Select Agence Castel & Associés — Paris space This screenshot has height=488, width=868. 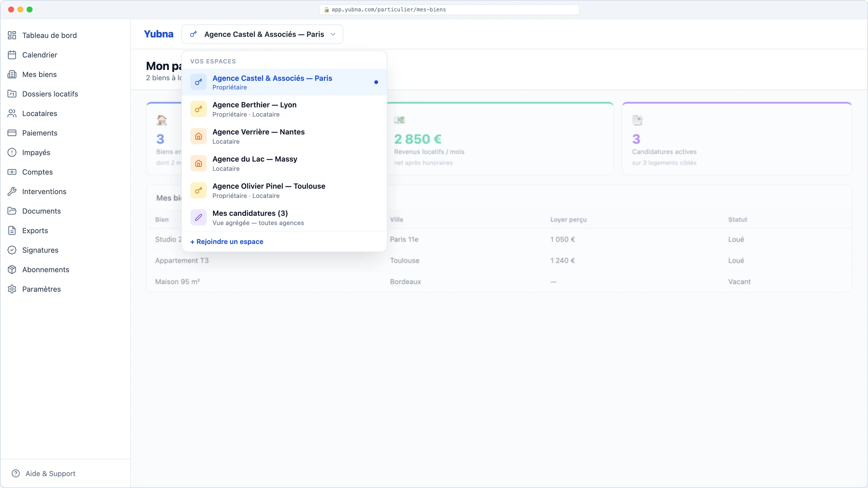(284, 82)
